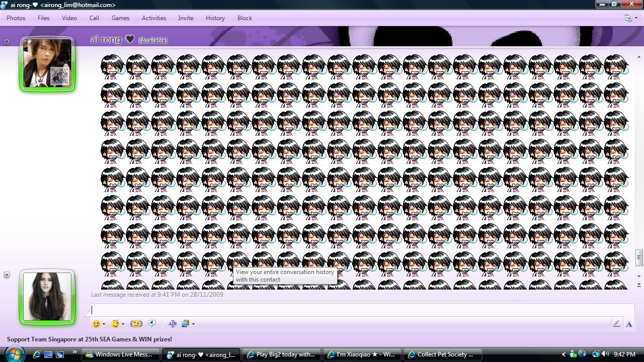Viewport: 644px width, 362px height.
Task: Open the Photos menu
Action: [x=16, y=18]
